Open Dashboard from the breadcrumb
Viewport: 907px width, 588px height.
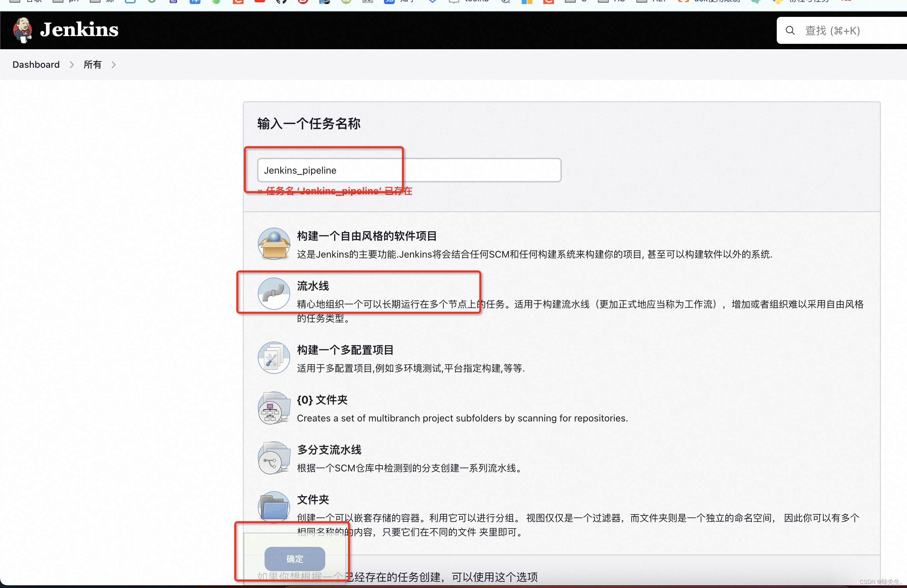pyautogui.click(x=36, y=64)
